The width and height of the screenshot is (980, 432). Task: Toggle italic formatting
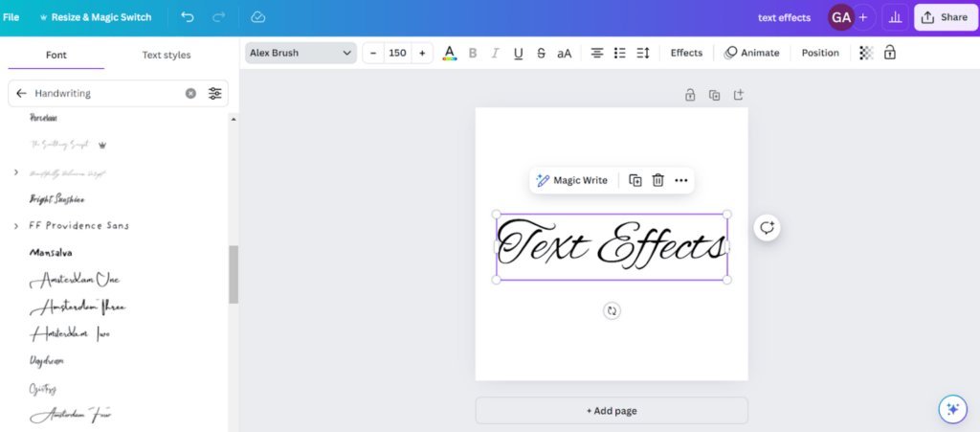coord(495,53)
